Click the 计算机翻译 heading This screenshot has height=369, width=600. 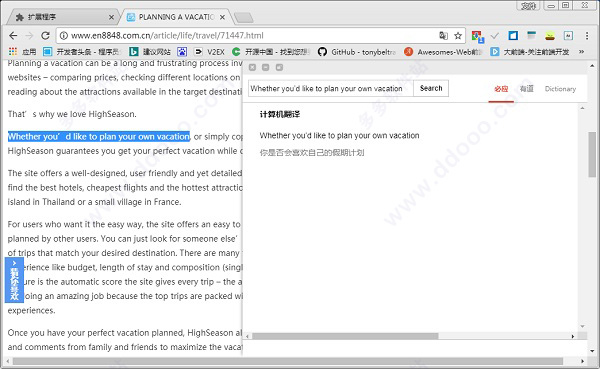(280, 114)
